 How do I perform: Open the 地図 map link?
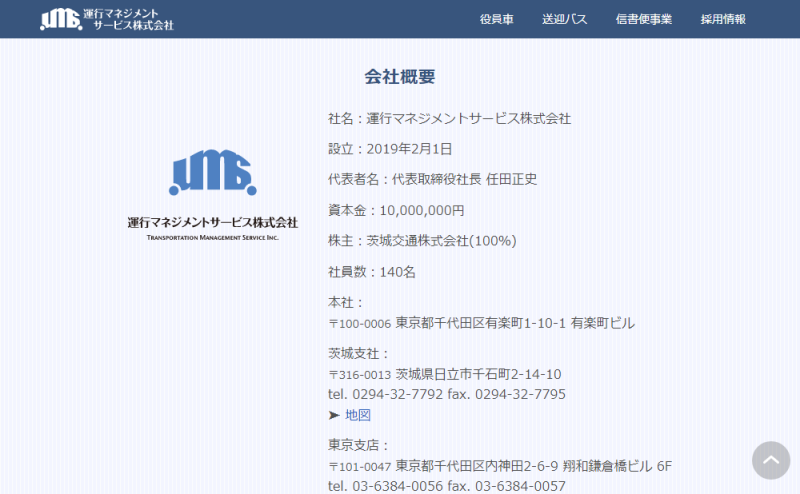point(358,415)
